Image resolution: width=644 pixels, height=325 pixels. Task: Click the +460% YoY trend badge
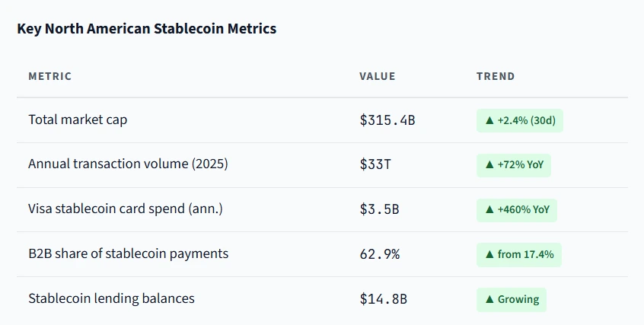coord(517,209)
